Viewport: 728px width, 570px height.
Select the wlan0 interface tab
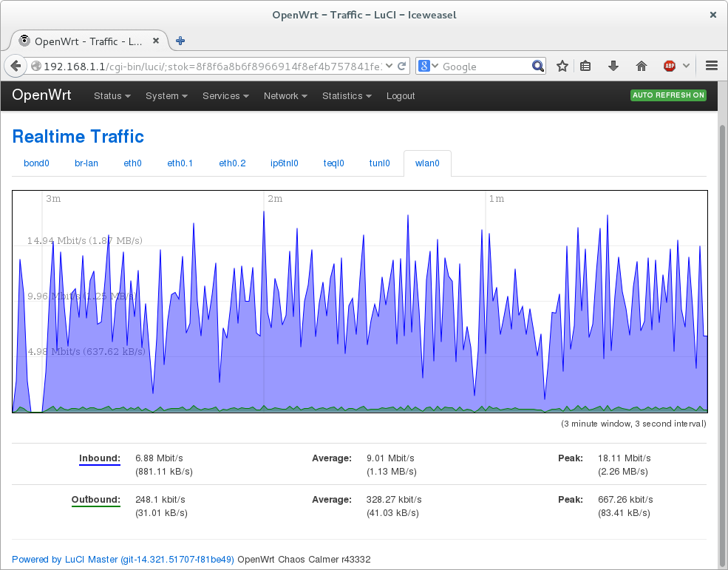pos(427,163)
